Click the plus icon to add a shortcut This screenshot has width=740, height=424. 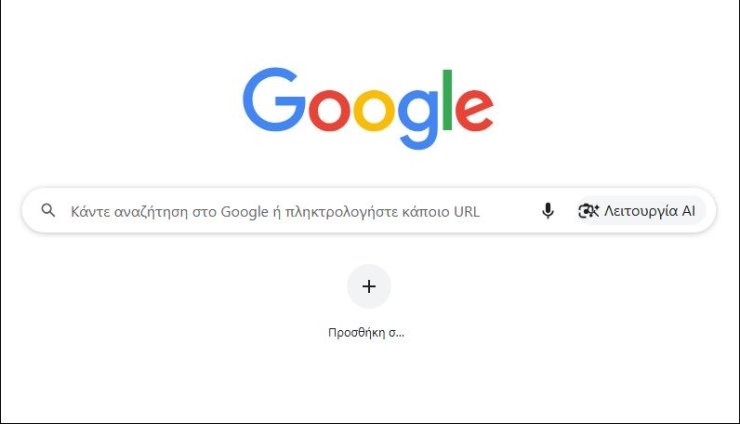tap(369, 287)
